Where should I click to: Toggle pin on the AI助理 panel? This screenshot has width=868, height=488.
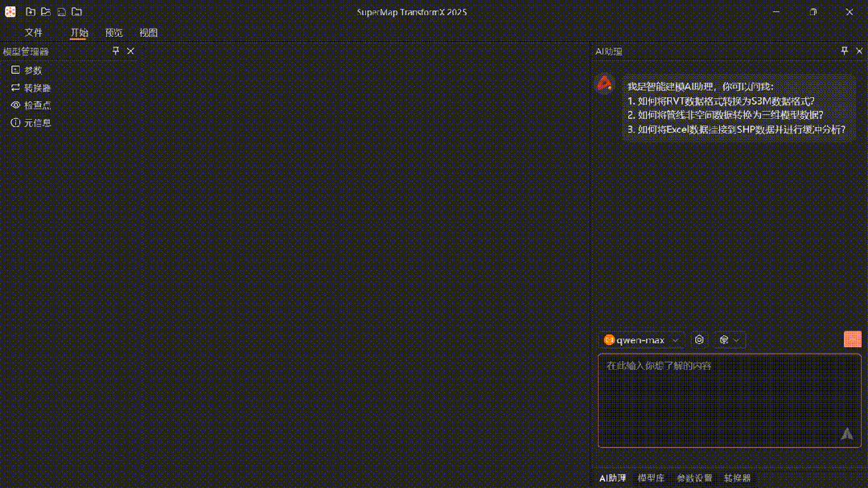pos(844,51)
